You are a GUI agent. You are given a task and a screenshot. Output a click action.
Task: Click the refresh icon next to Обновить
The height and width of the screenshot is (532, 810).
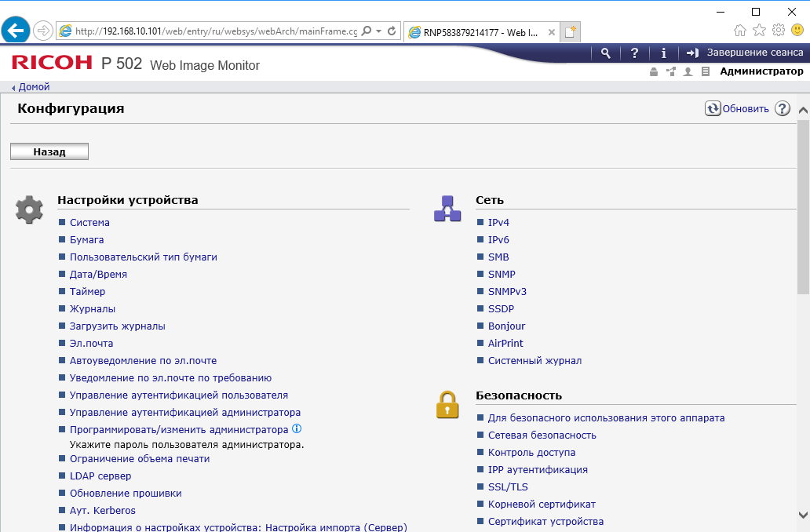713,109
